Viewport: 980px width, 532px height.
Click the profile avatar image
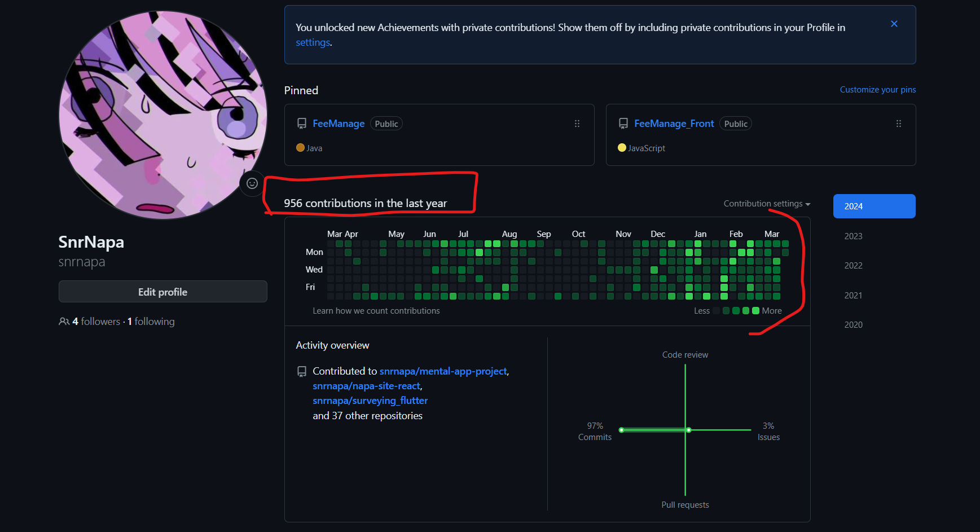pos(163,115)
